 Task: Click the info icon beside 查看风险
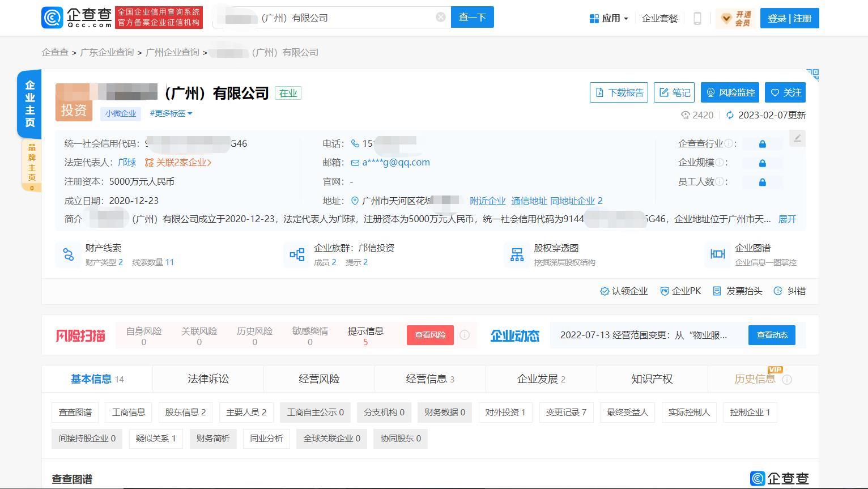pyautogui.click(x=465, y=335)
